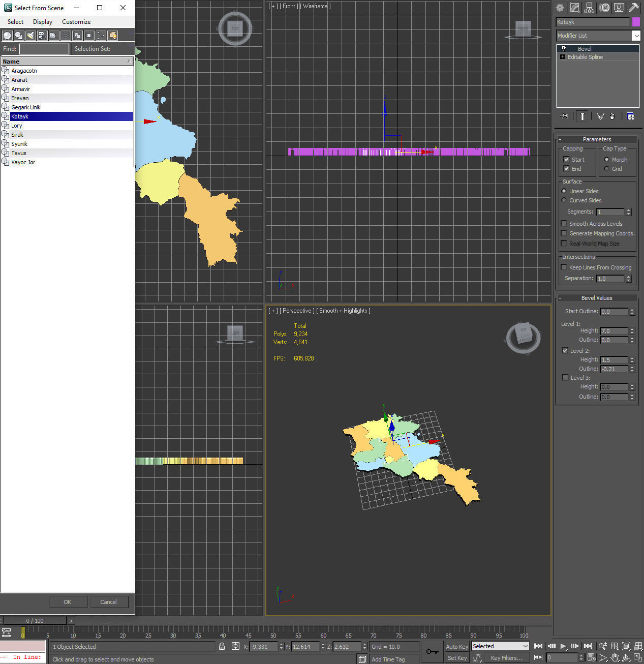Open the Time Configuration icon
Viewport: 644px width, 664px height.
point(591,658)
